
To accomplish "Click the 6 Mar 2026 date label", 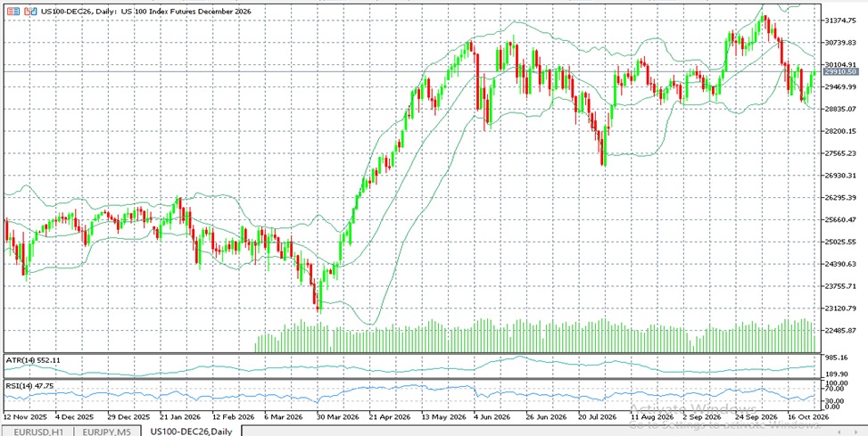I will (285, 416).
